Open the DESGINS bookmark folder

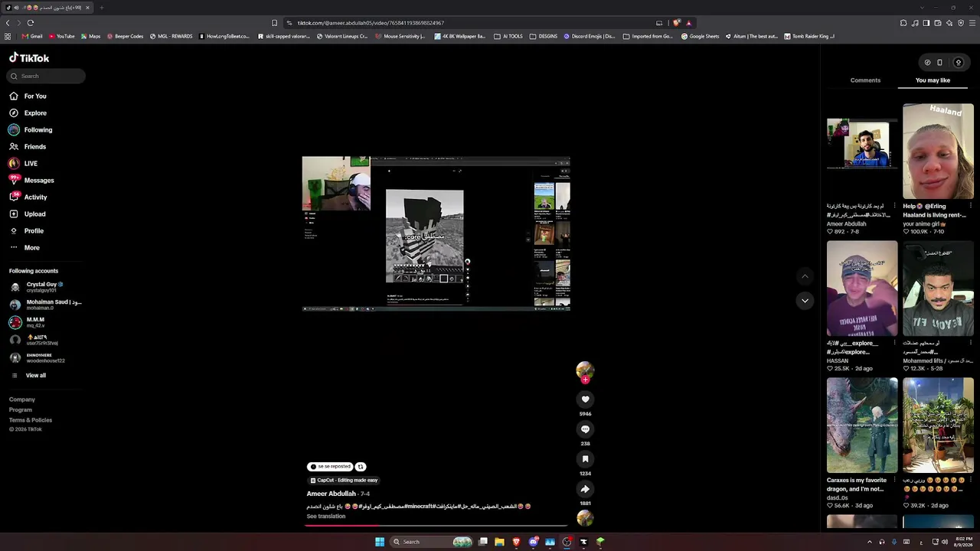pos(544,36)
